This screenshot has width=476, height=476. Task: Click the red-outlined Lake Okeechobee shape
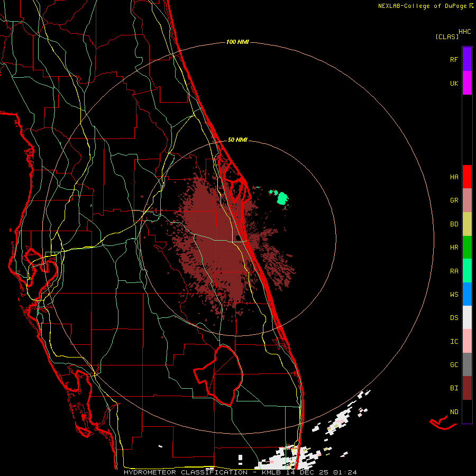[x=218, y=376]
